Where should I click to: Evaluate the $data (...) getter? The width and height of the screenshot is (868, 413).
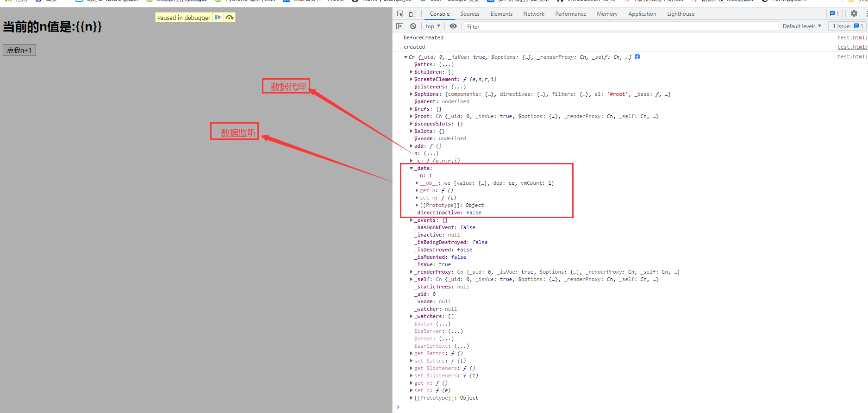tap(443, 324)
